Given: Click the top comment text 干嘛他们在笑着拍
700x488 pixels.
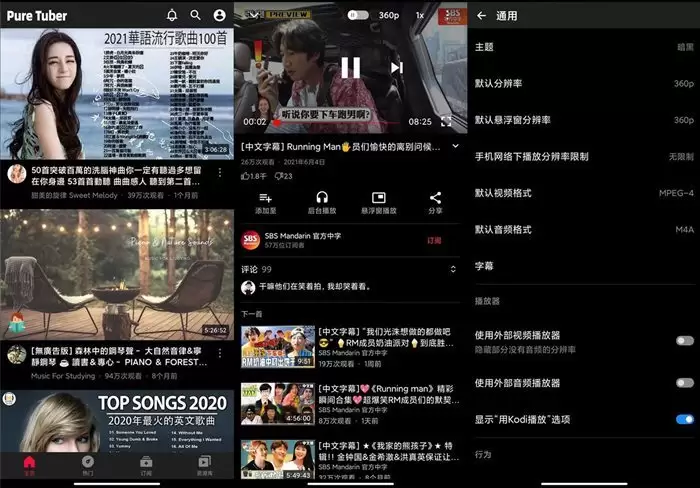Looking at the screenshot, I should [315, 287].
